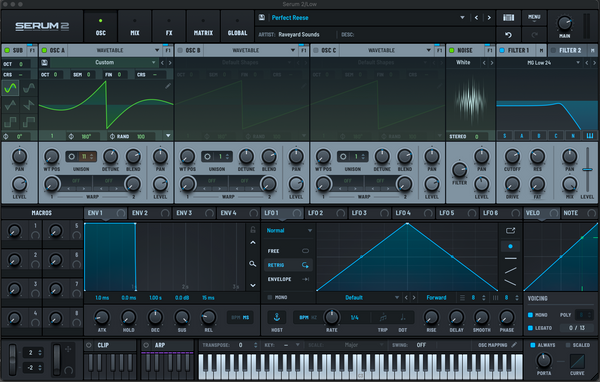The width and height of the screenshot is (600, 382).
Task: Open LFO Default shape dropdown
Action: (x=397, y=297)
